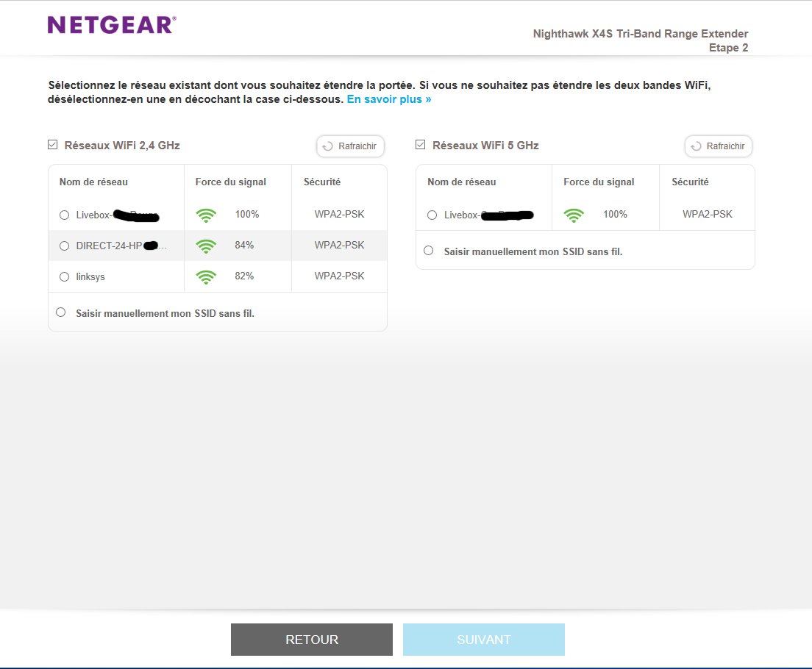812x669 pixels.
Task: Click the NETGEAR logo
Action: [x=111, y=25]
